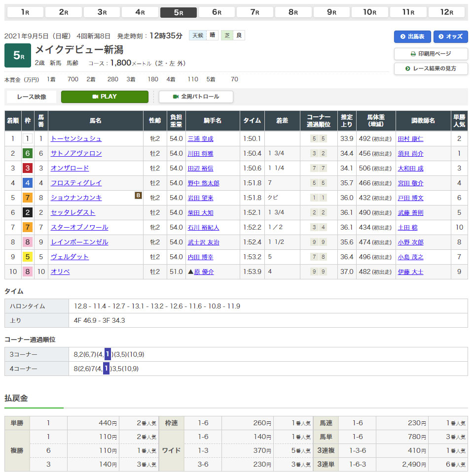
Task: Click the green 5R race number badge
Action: tap(18, 56)
